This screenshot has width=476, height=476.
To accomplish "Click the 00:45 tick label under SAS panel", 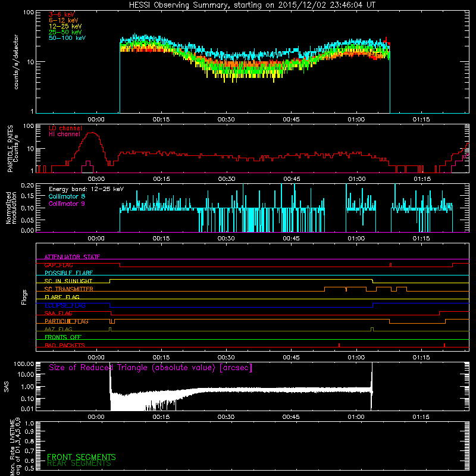I will pos(291,417).
